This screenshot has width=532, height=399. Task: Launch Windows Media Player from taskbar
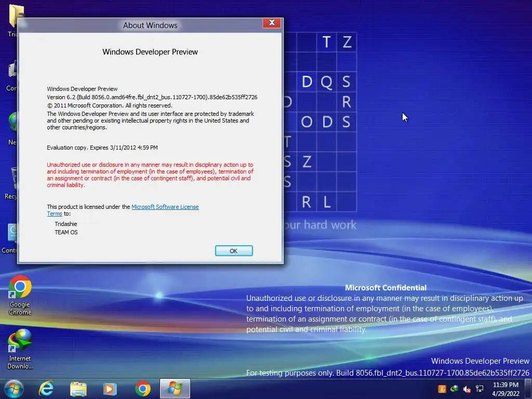(110, 389)
